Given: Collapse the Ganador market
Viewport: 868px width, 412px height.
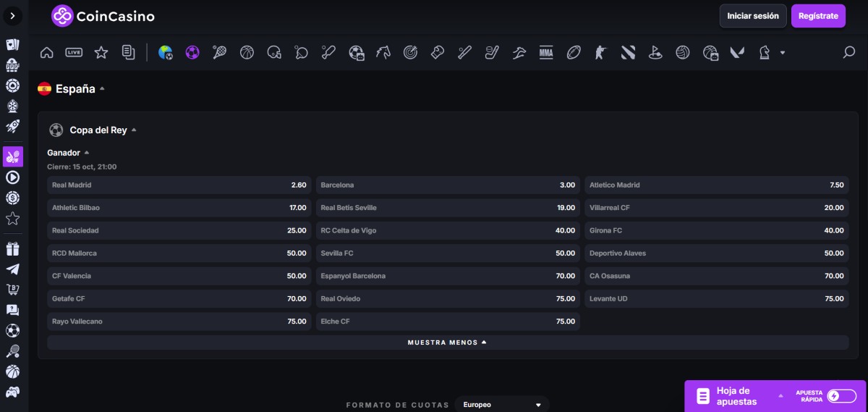Looking at the screenshot, I should coord(87,153).
